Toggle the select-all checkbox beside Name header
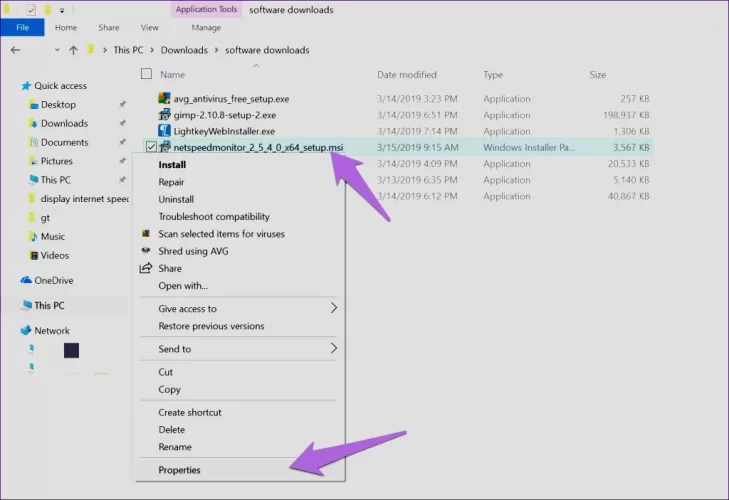The height and width of the screenshot is (500, 729). [x=147, y=74]
